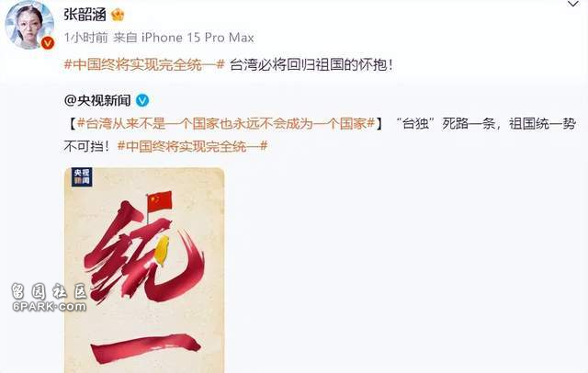Open 张韶涵's profile avatar
The height and width of the screenshot is (373, 588).
click(x=29, y=25)
